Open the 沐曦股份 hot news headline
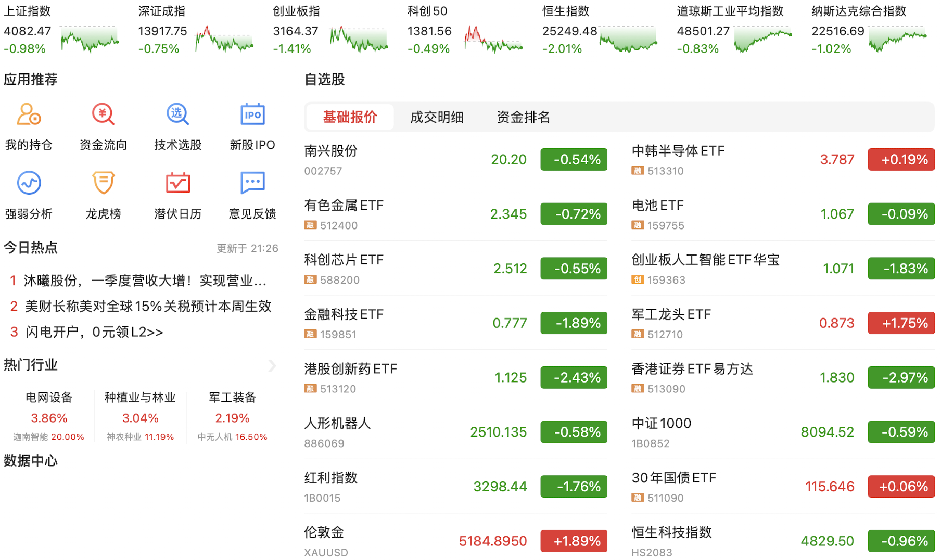The height and width of the screenshot is (560, 941). (145, 281)
